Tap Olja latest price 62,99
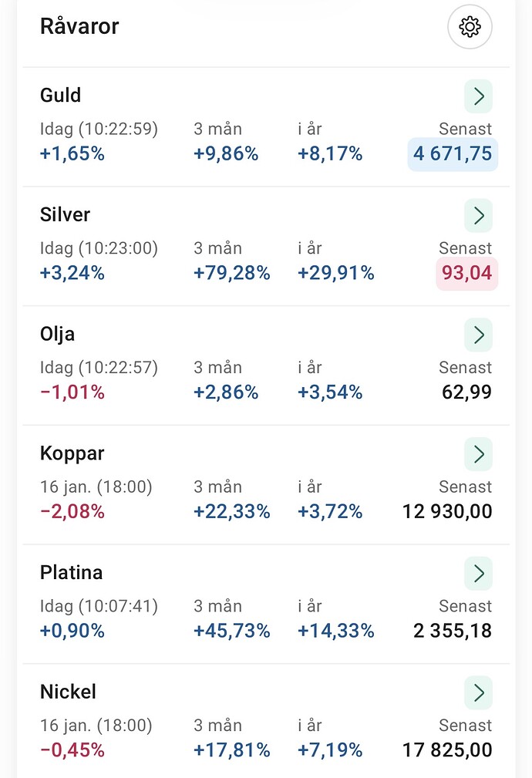This screenshot has height=778, width=532. point(466,392)
